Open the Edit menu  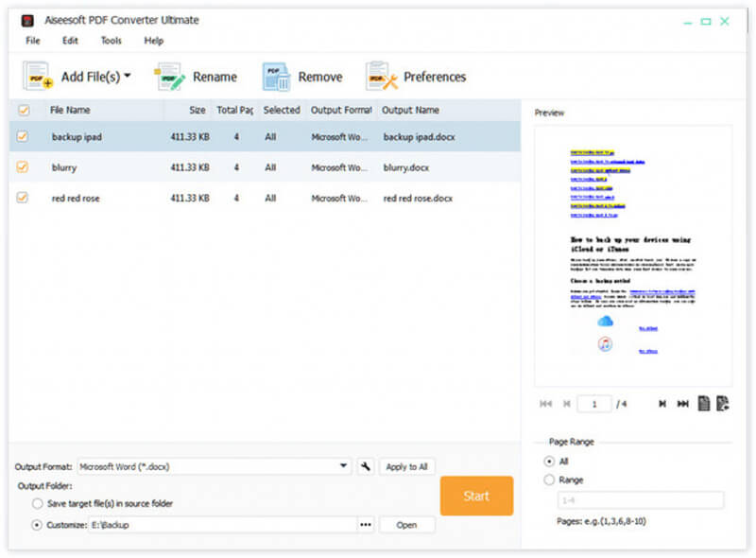pos(70,41)
